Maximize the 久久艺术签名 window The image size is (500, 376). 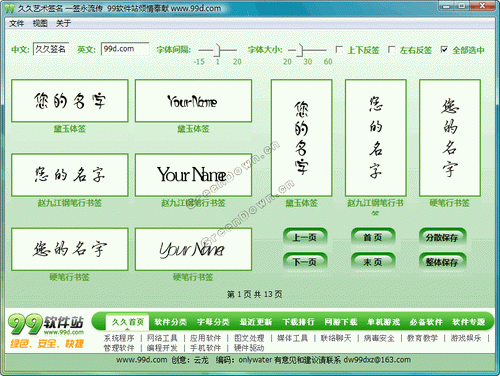click(462, 6)
